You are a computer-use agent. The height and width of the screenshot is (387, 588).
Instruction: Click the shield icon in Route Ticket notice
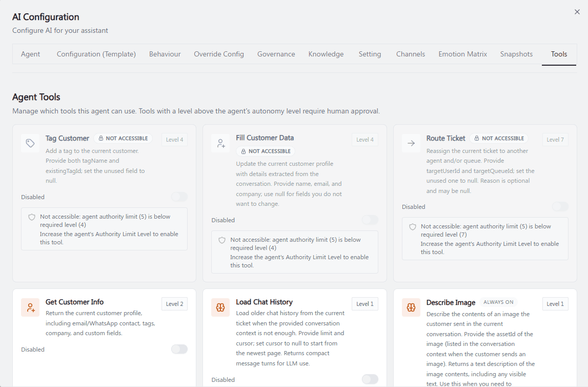coord(413,227)
